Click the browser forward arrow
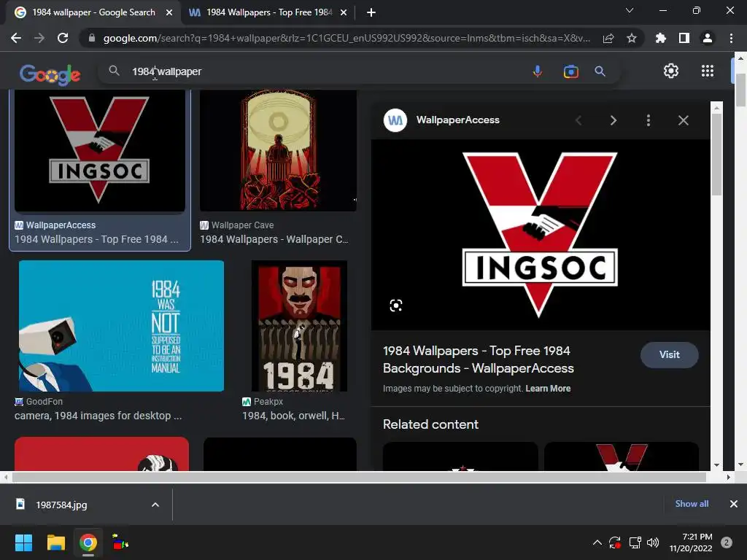747x560 pixels. [39, 38]
